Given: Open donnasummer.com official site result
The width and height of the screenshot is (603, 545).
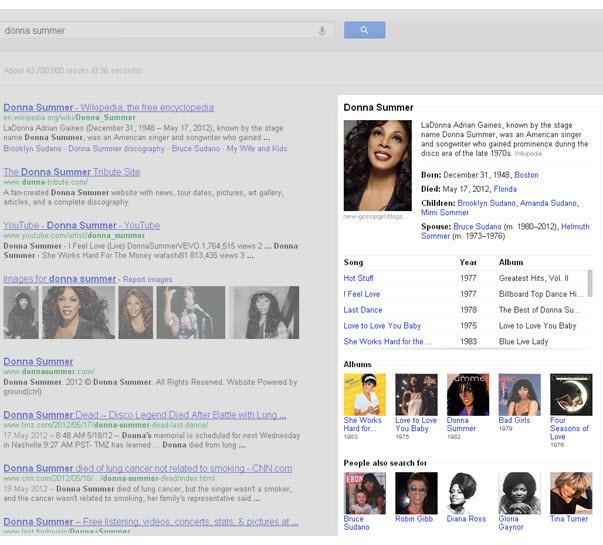Looking at the screenshot, I should [x=38, y=362].
